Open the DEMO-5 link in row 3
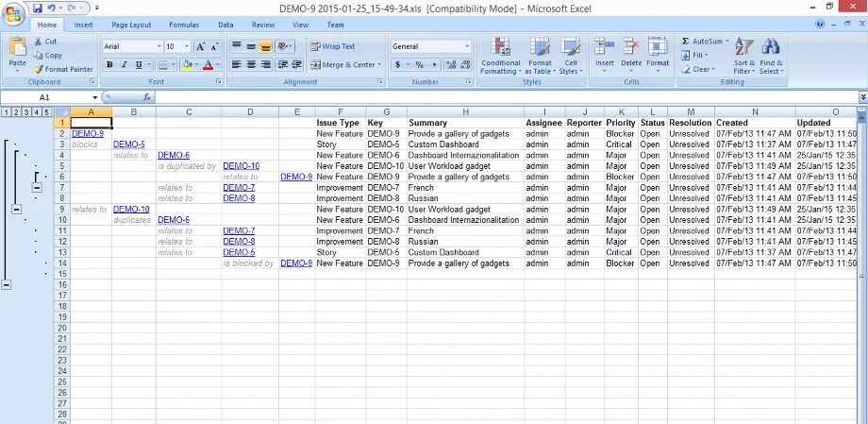Image resolution: width=868 pixels, height=424 pixels. pos(129,144)
